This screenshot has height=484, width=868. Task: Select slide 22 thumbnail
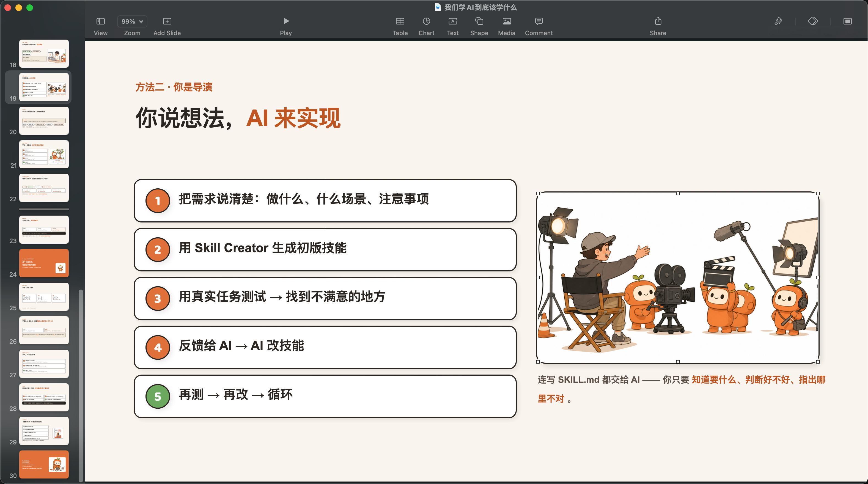tap(44, 188)
